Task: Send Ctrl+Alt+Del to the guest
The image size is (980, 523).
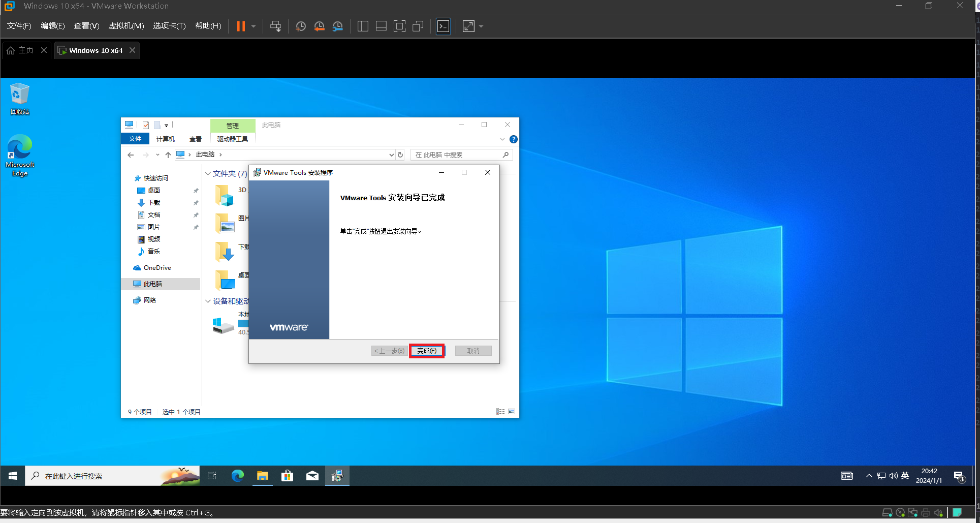Action: tap(276, 26)
